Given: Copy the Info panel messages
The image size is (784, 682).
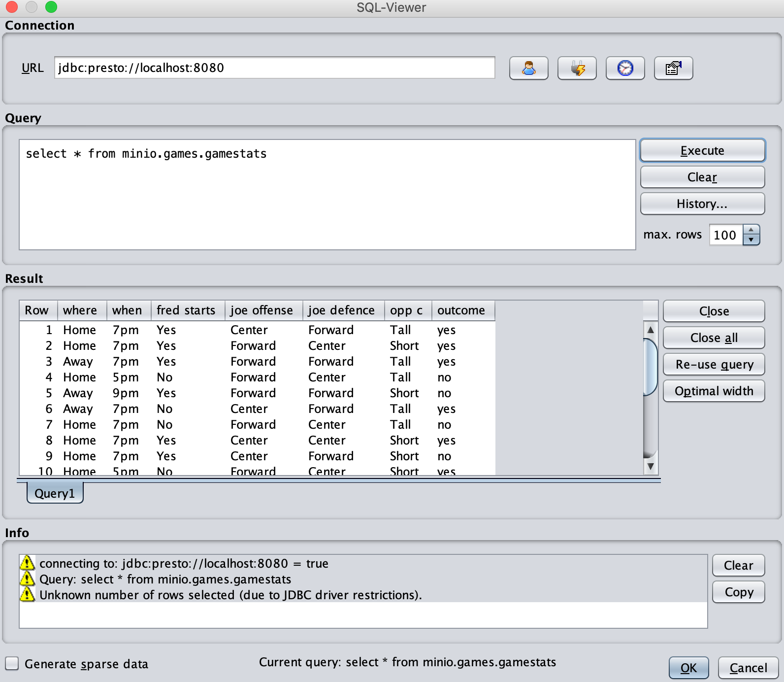Looking at the screenshot, I should (738, 592).
